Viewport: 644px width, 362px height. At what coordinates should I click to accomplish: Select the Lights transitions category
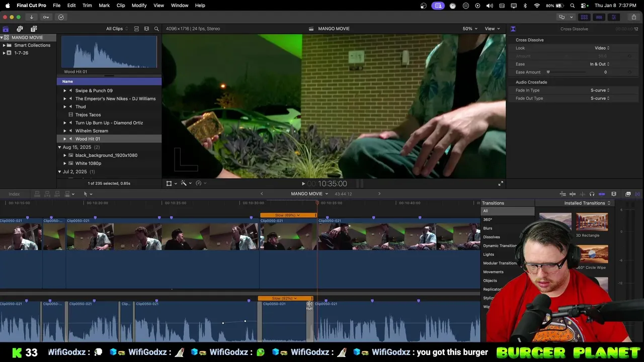pyautogui.click(x=489, y=254)
